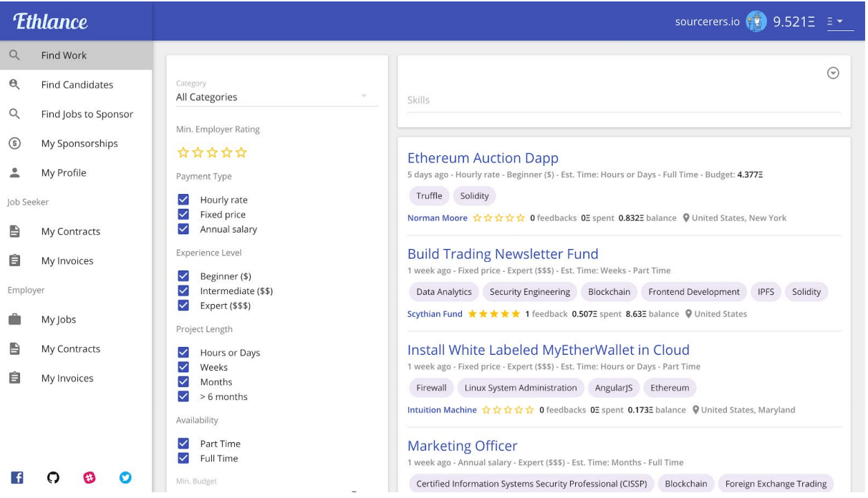Screen dimensions: 868x498
Task: Click the Firewall skill chip
Action: pyautogui.click(x=431, y=387)
